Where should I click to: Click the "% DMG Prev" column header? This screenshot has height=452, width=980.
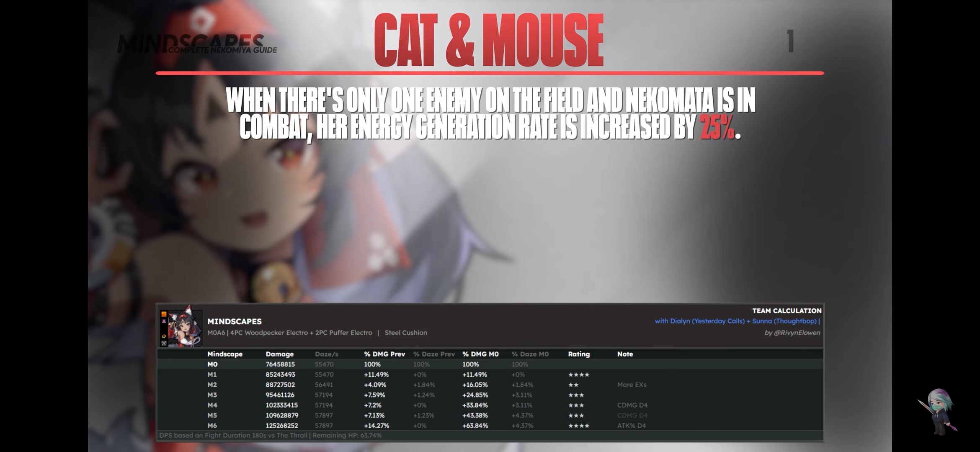click(384, 354)
